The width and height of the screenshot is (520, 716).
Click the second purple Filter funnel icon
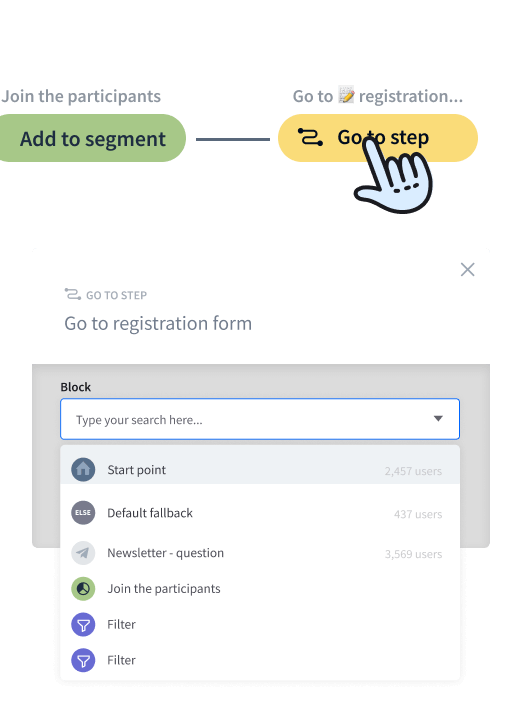pos(83,660)
